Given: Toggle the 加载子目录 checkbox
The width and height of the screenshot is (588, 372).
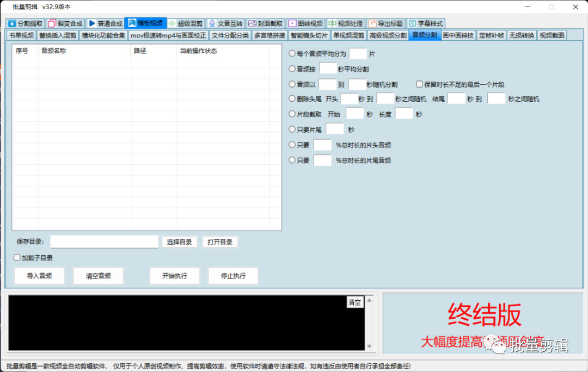Looking at the screenshot, I should (17, 257).
